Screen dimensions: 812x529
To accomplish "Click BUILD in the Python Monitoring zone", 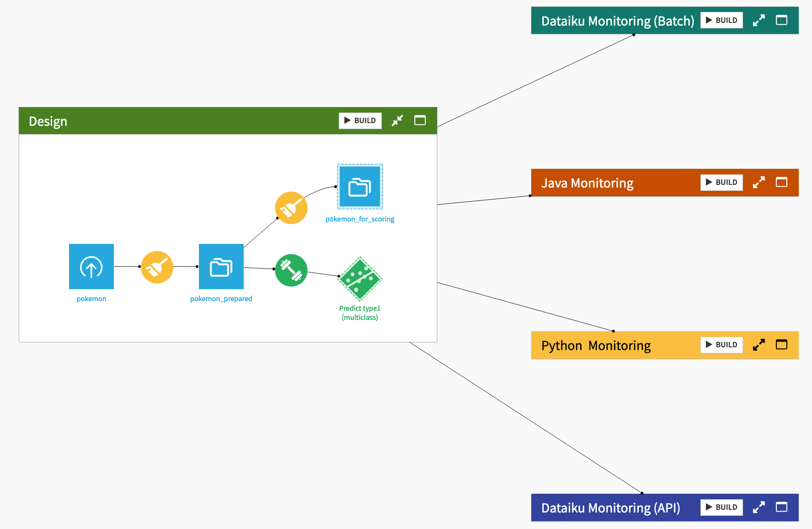I will tap(721, 345).
